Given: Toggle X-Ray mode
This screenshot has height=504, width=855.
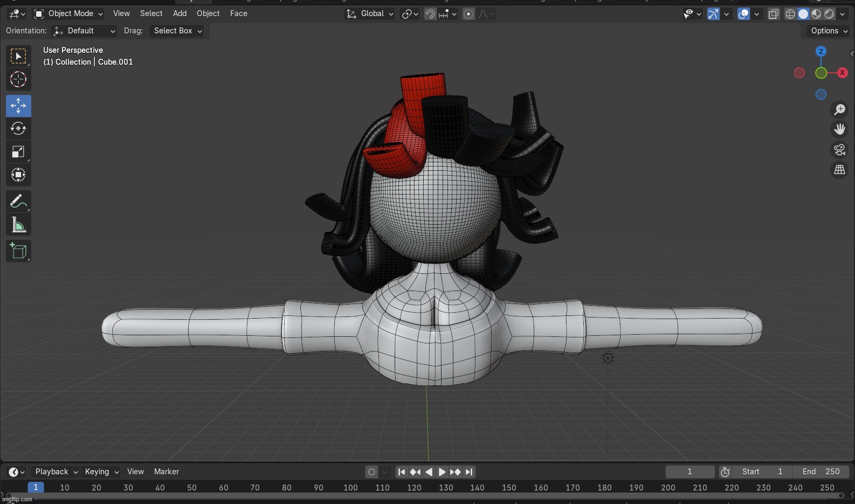Looking at the screenshot, I should click(x=774, y=13).
